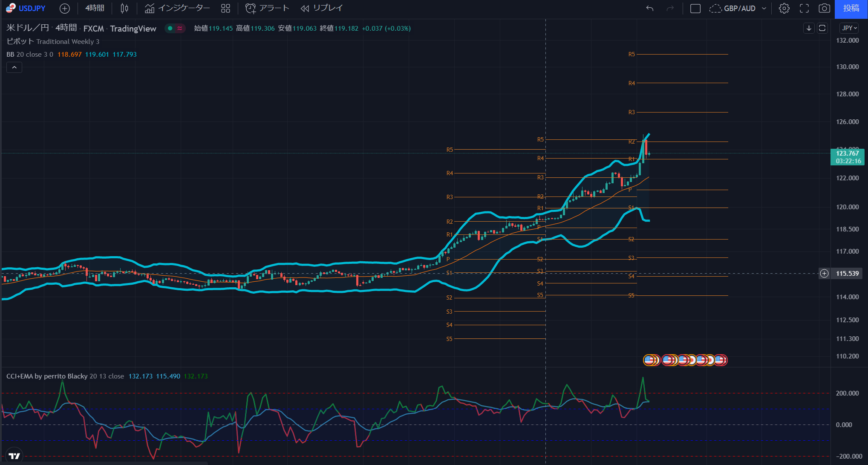Toggle the market status indicator pill

point(175,28)
